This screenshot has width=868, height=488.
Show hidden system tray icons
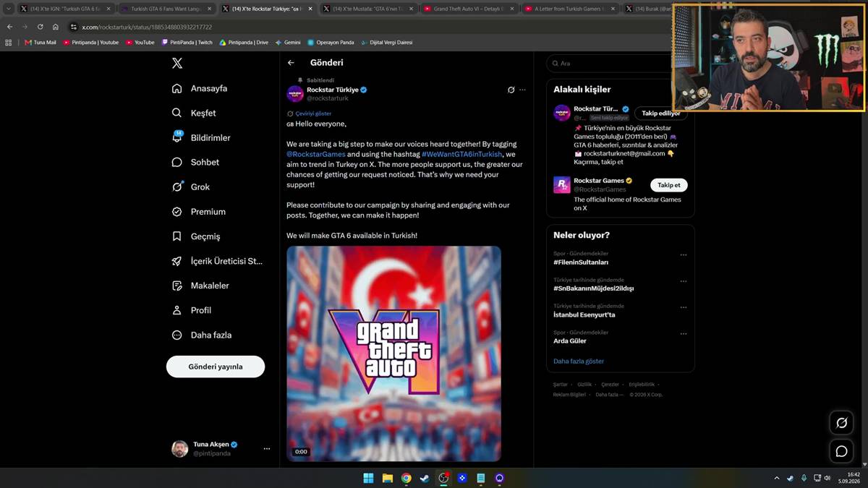(777, 478)
